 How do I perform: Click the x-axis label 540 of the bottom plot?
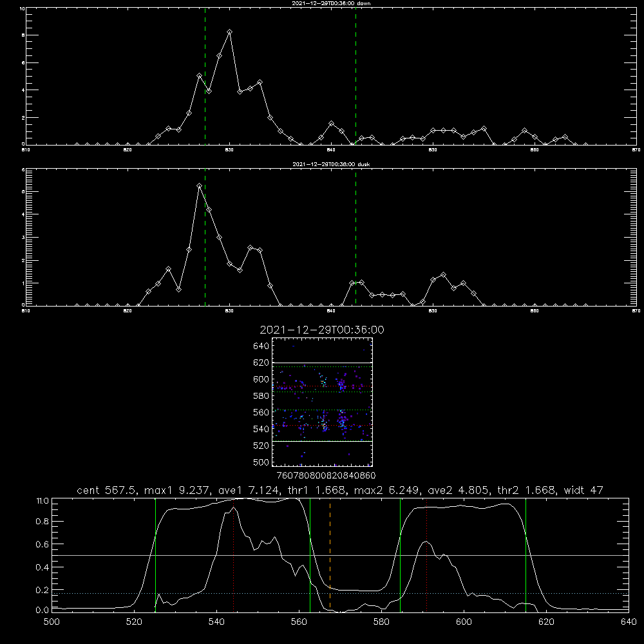(216, 622)
